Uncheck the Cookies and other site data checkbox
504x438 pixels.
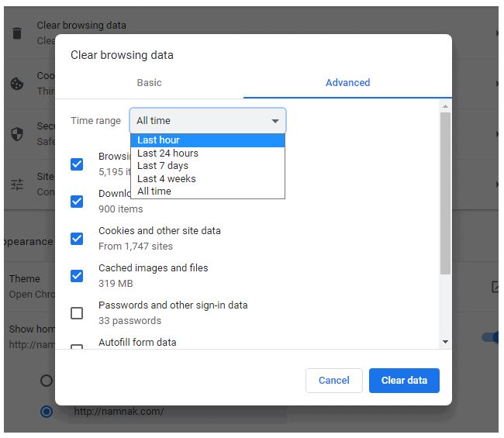click(x=77, y=238)
